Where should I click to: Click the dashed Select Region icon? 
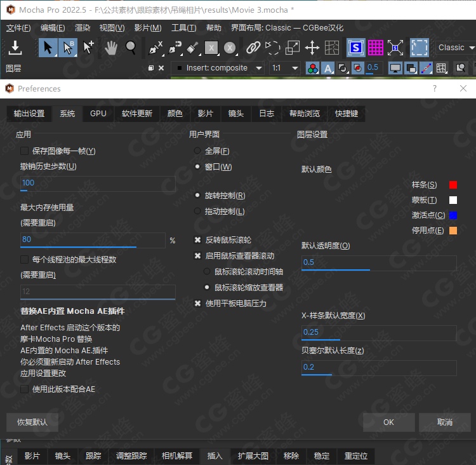pyautogui.click(x=420, y=48)
